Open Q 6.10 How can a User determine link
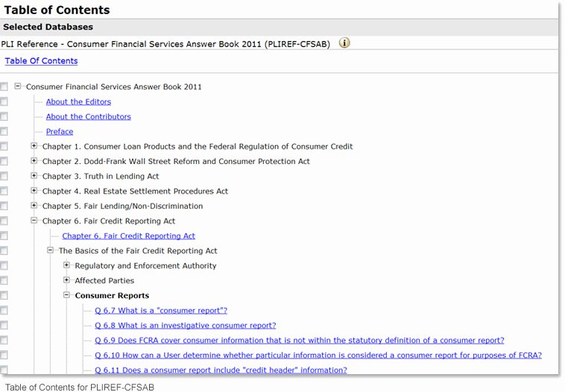Screen dimensions: 565x392 click(x=318, y=355)
